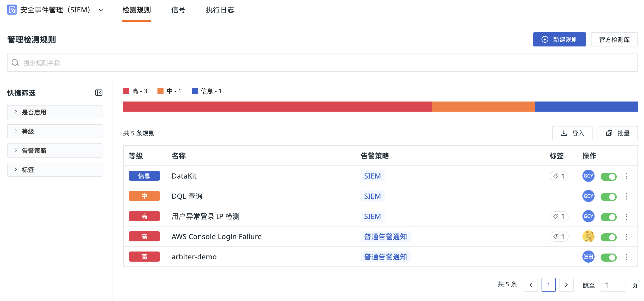Click the 高 badge for arbiter-demo
The image size is (644, 301).
click(x=144, y=257)
